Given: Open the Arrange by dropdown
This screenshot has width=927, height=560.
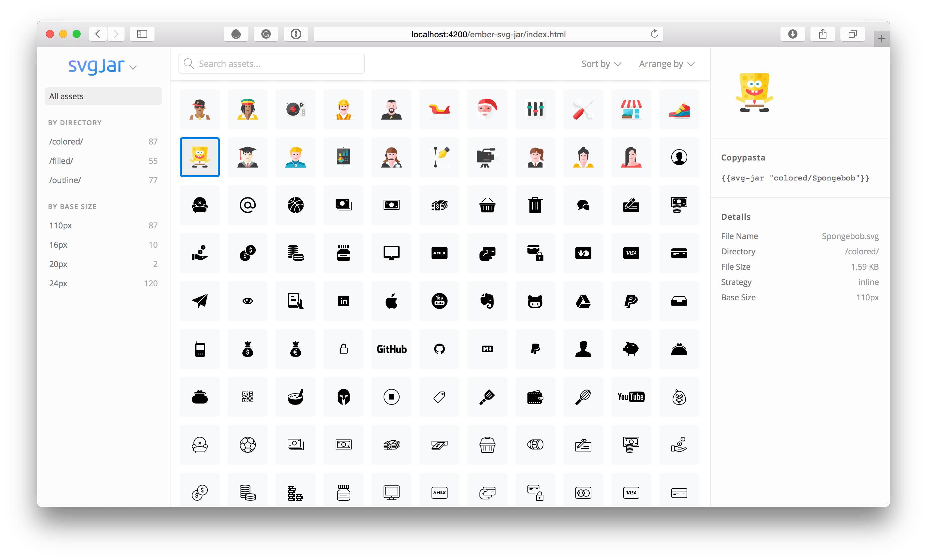Looking at the screenshot, I should tap(666, 64).
